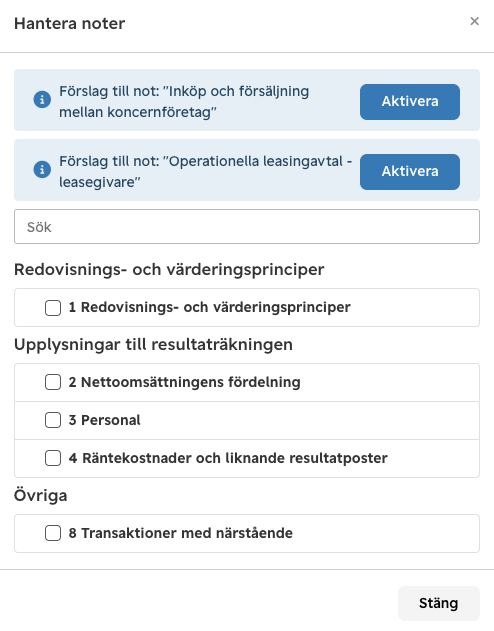The width and height of the screenshot is (494, 631).
Task: Click the Upplysningar till resultaträkningen section heading
Action: click(x=153, y=345)
